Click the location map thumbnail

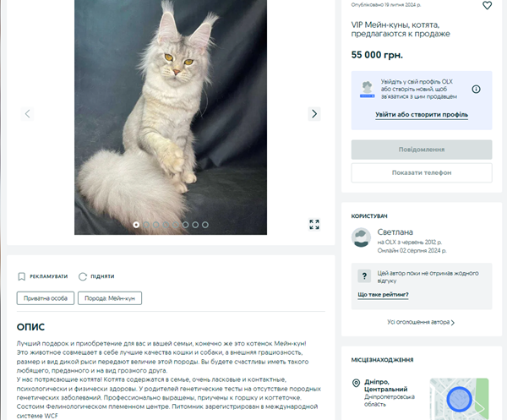tap(459, 399)
